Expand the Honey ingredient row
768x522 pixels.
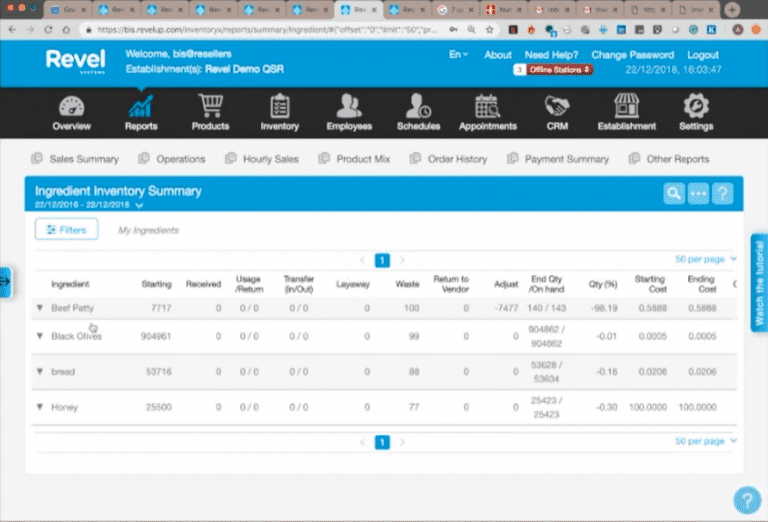point(40,406)
